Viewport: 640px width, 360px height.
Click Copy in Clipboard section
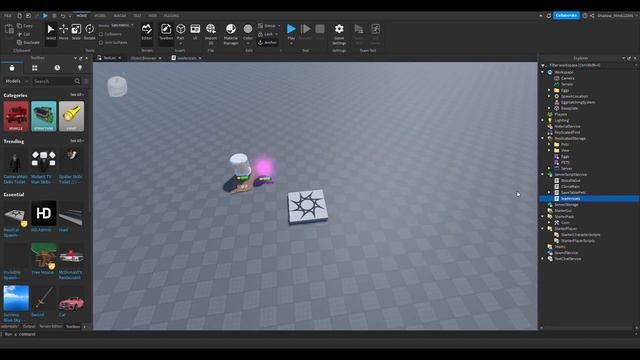point(25,26)
